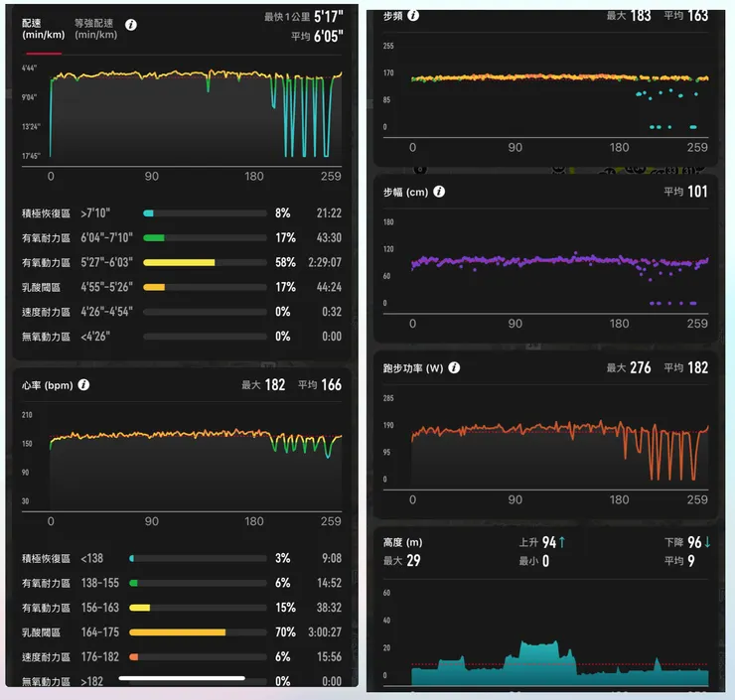Select the elevation 下降 96 value
The height and width of the screenshot is (700, 735).
687,542
